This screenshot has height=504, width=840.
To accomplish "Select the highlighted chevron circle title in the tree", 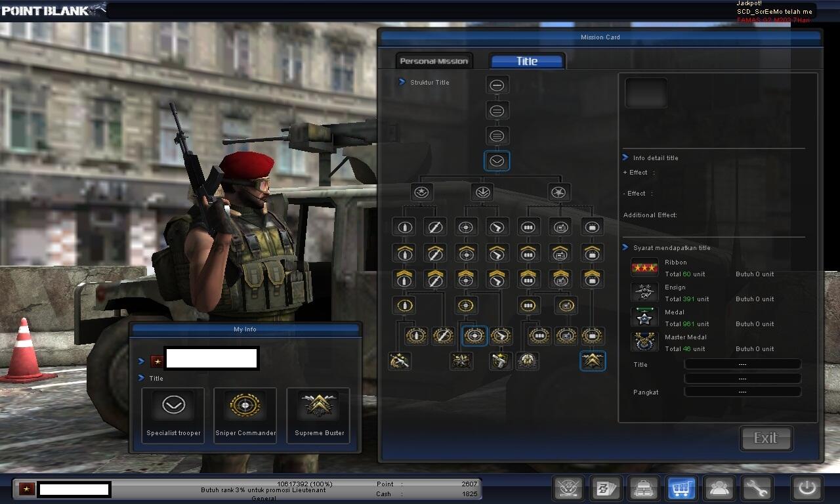I will (x=497, y=161).
